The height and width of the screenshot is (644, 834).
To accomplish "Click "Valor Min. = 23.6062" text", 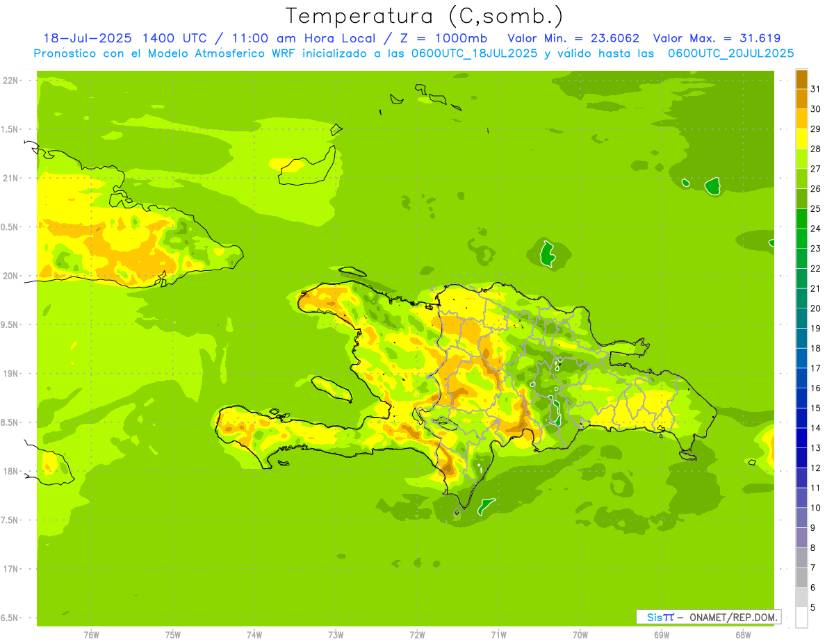I will (573, 38).
